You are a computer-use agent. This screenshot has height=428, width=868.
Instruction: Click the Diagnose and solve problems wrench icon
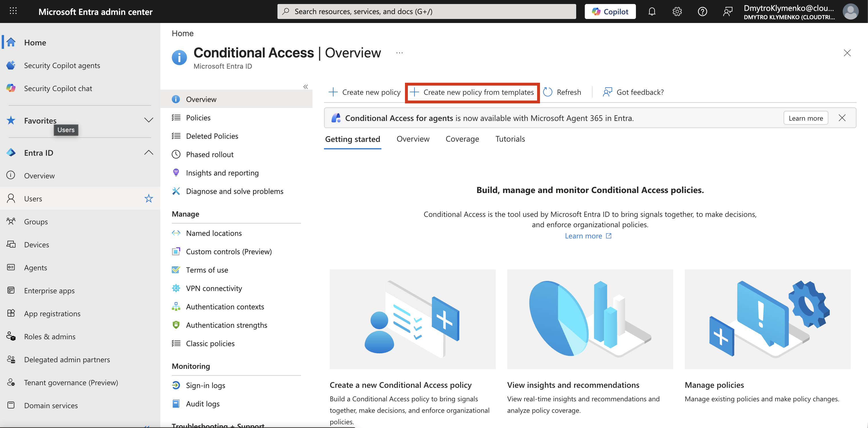point(176,191)
